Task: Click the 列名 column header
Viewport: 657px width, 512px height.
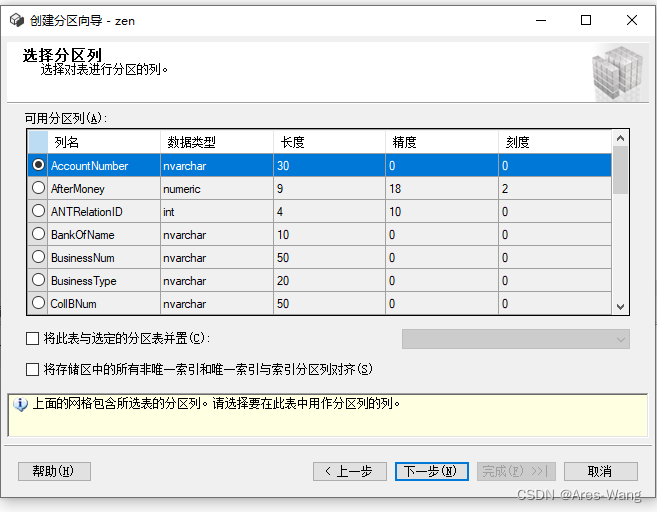Action: tap(104, 142)
